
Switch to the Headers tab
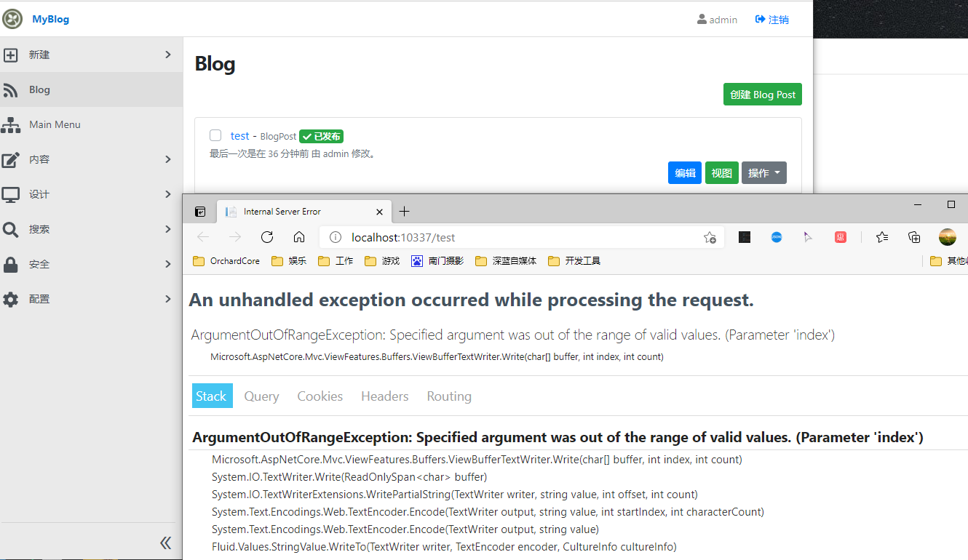(x=385, y=396)
